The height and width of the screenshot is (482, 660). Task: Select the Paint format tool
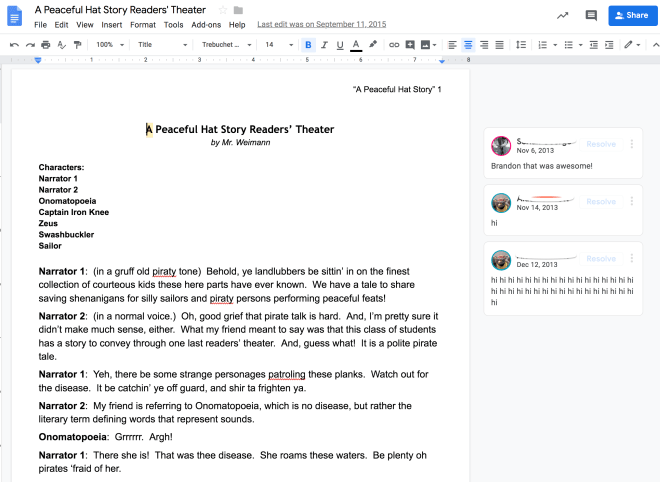[78, 45]
